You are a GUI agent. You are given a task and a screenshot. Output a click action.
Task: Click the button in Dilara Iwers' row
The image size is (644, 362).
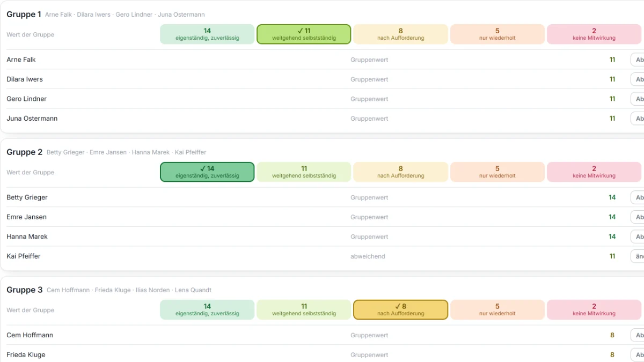638,79
